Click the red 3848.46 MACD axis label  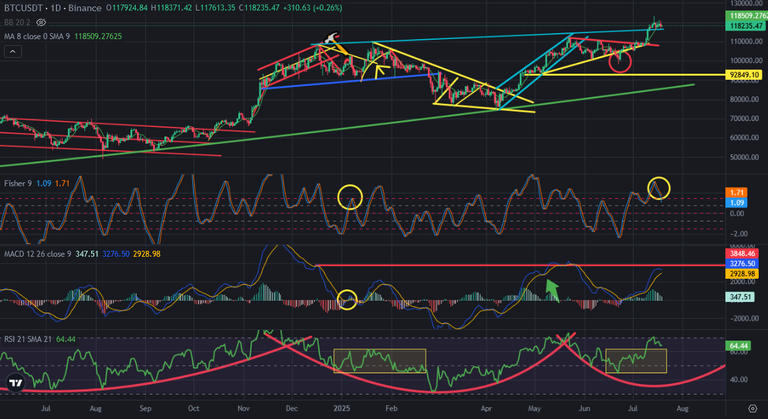(x=742, y=253)
